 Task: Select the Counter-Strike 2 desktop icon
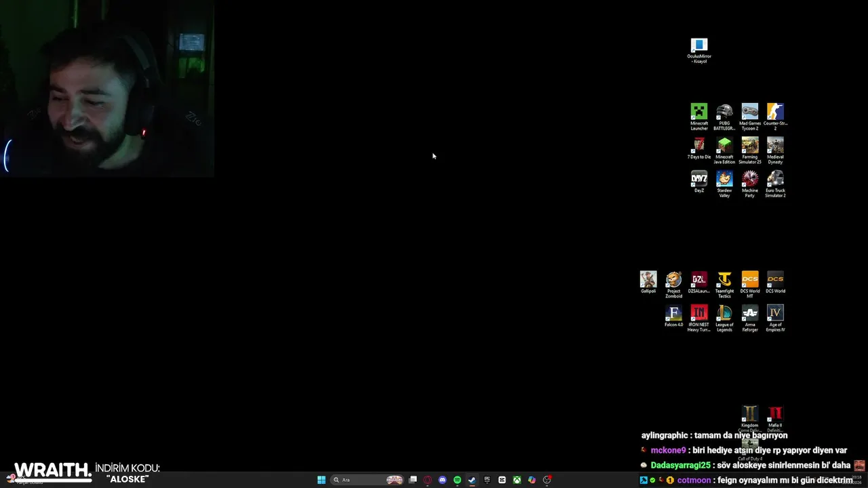tap(775, 117)
